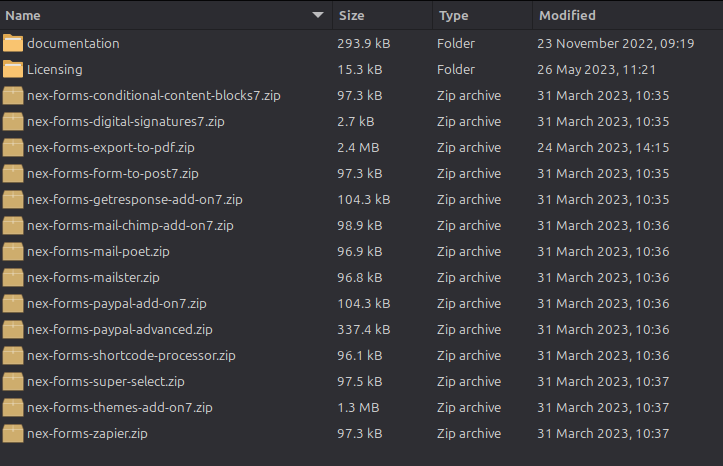
Task: Click the nex-forms-digital-signatures7.zip archive icon
Action: pos(13,121)
